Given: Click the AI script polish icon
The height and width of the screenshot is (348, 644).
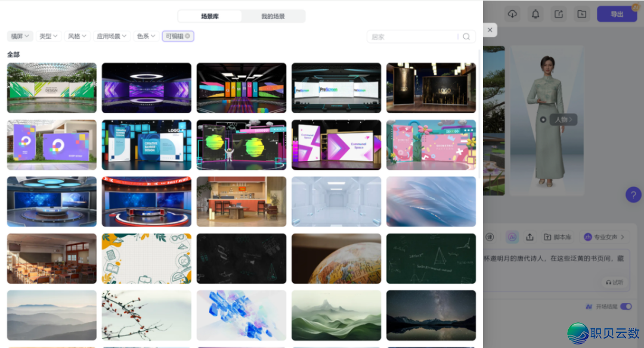Looking at the screenshot, I should (x=512, y=237).
